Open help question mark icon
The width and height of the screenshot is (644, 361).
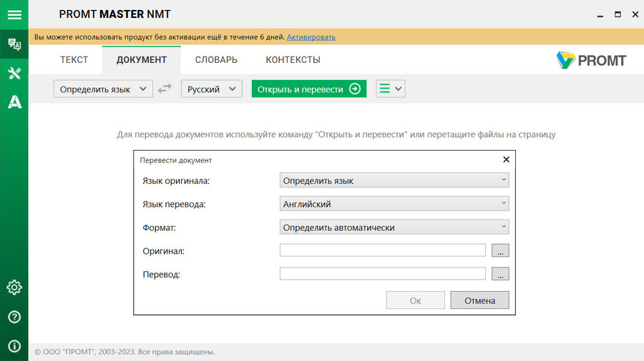14,317
